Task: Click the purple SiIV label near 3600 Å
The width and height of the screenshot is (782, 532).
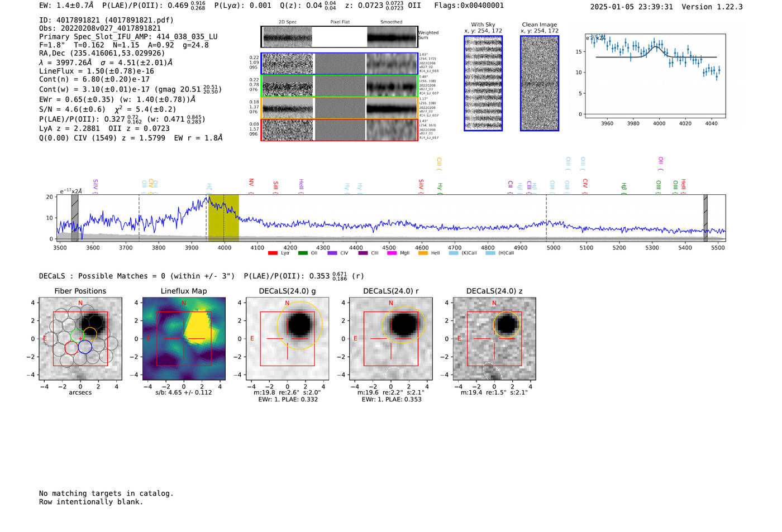Action: 96,185
